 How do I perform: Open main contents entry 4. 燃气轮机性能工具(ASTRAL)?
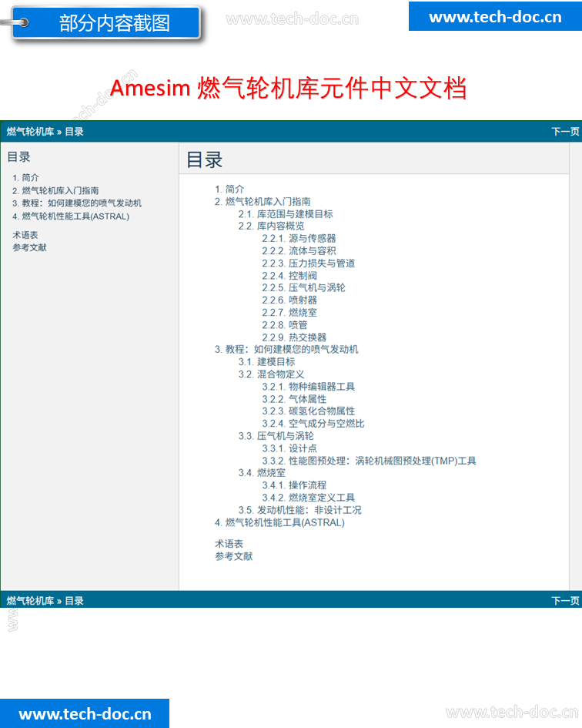[280, 523]
